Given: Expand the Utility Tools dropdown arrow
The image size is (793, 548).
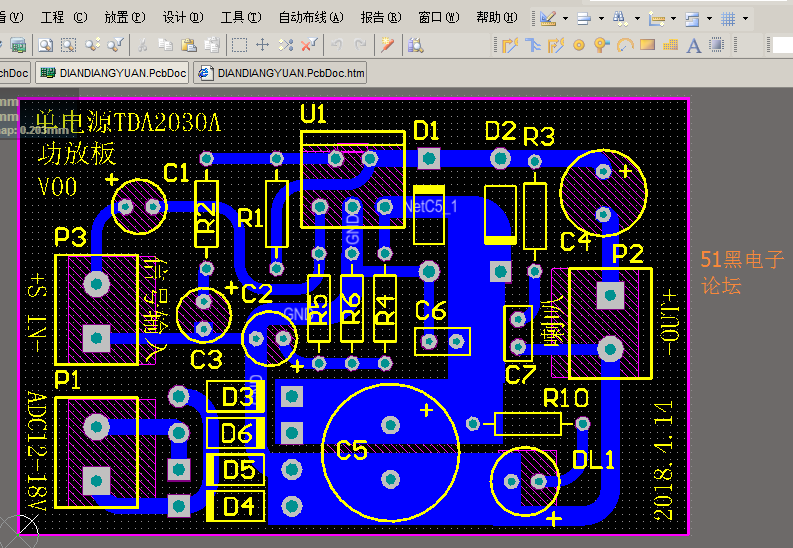Looking at the screenshot, I should coord(565,19).
